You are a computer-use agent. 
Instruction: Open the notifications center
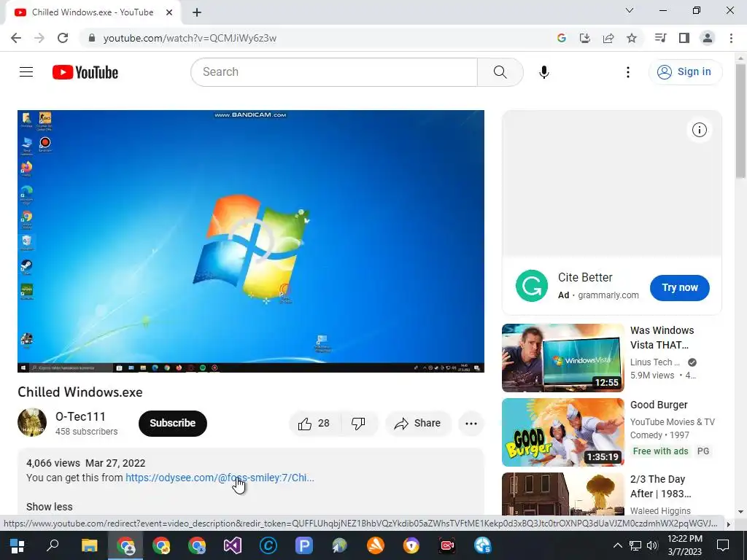723,545
